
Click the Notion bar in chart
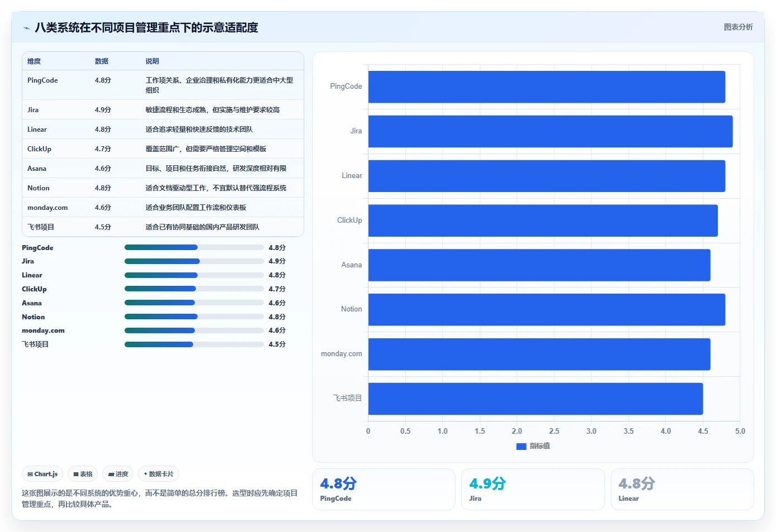tap(547, 309)
